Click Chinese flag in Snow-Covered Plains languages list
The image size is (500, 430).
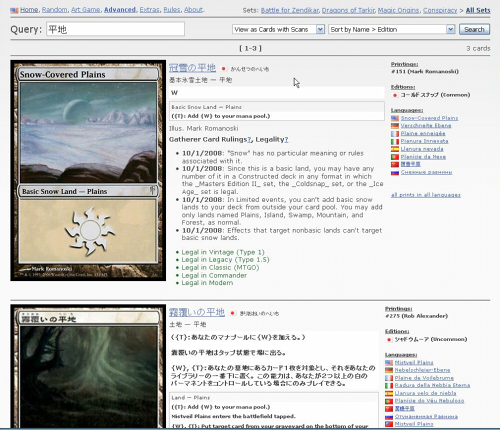[395, 164]
